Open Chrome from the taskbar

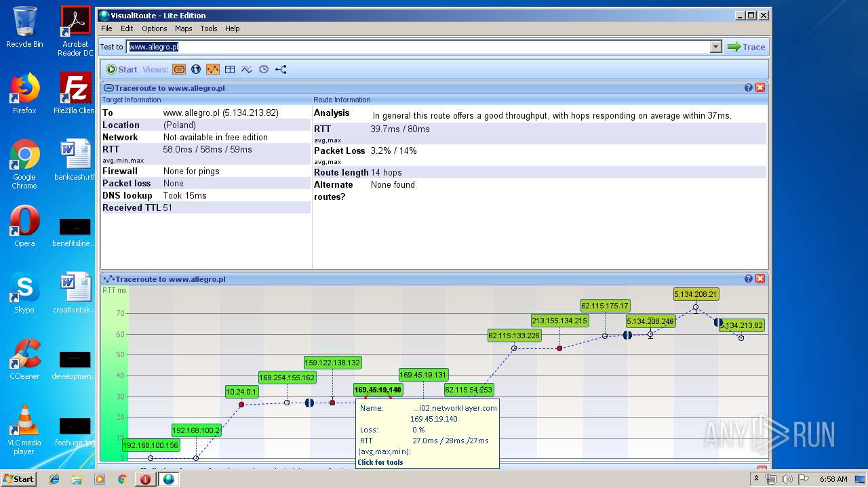tap(122, 479)
